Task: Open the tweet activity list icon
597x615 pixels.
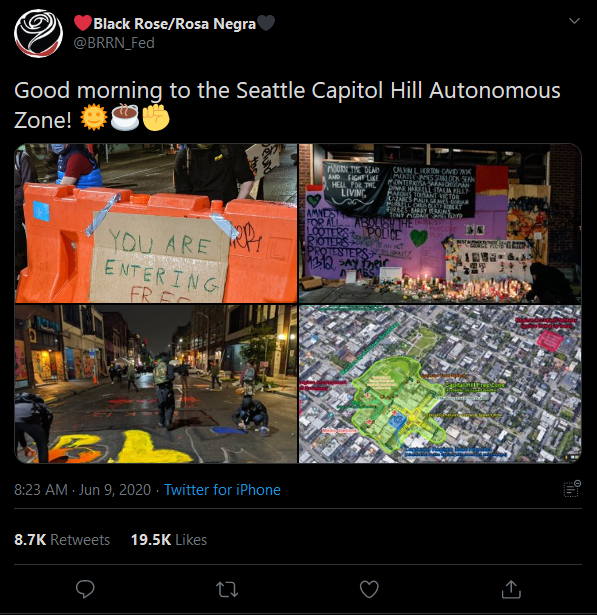Action: tap(572, 489)
